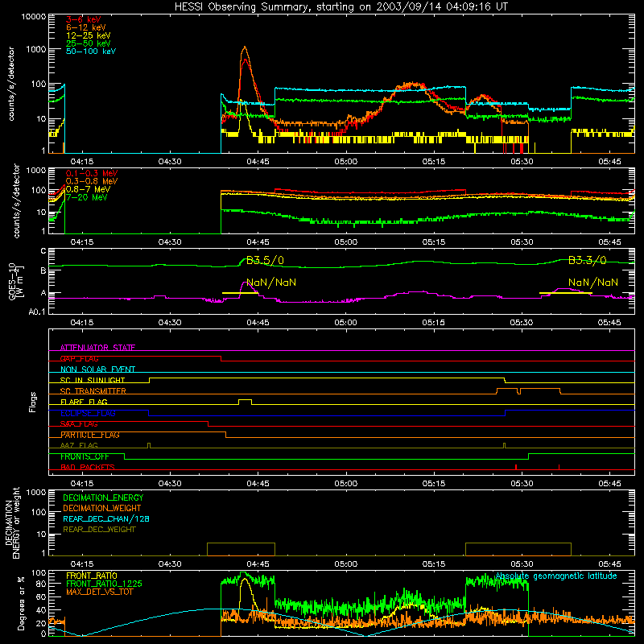This screenshot has width=644, height=644.
Task: Click the ATTENUATOR_STATE flag label
Action: click(97, 348)
